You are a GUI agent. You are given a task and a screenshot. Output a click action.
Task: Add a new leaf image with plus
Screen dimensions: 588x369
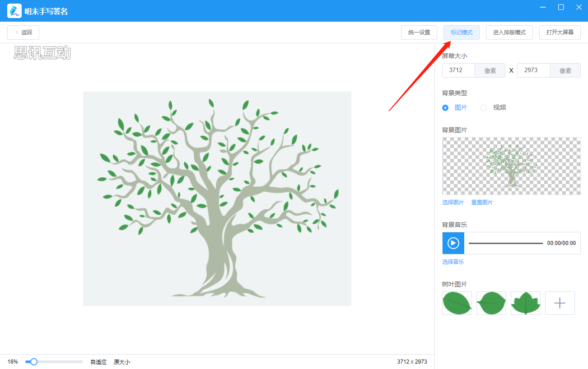point(560,303)
